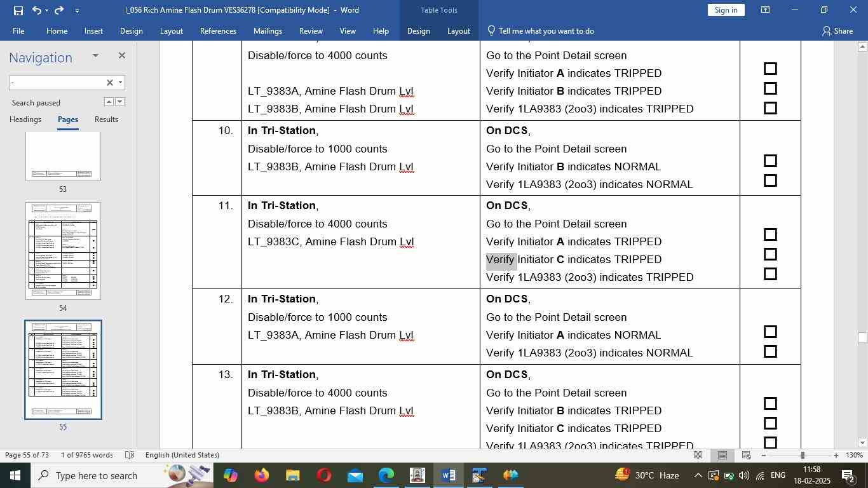Open File Explorer from the taskbar
Viewport: 868px width, 488px height.
[292, 475]
